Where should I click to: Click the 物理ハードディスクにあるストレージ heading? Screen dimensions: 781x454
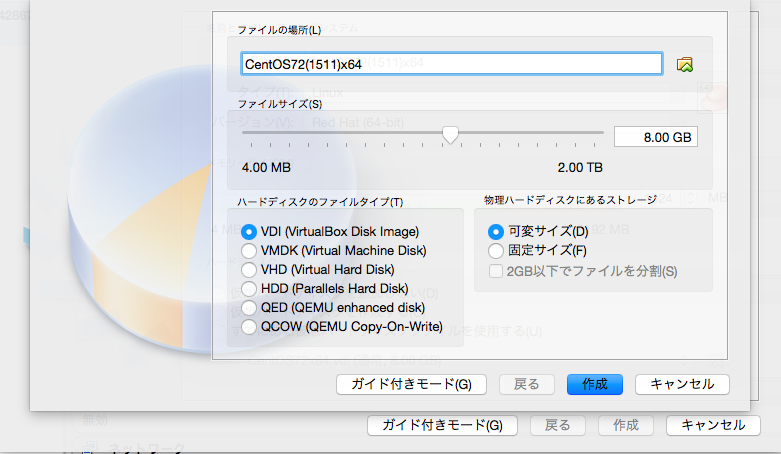point(570,200)
